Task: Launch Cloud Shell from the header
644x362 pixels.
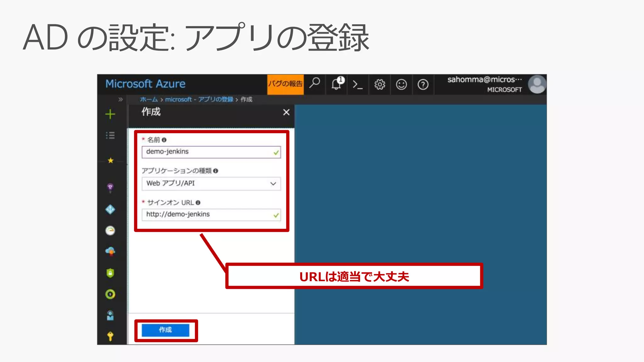Action: click(358, 85)
